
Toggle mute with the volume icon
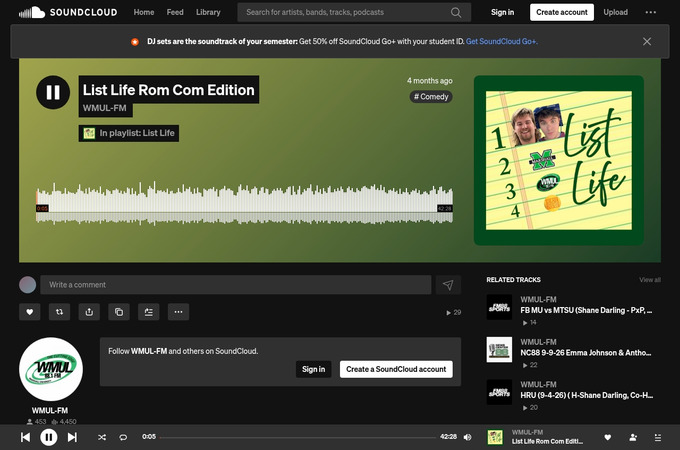tap(468, 437)
